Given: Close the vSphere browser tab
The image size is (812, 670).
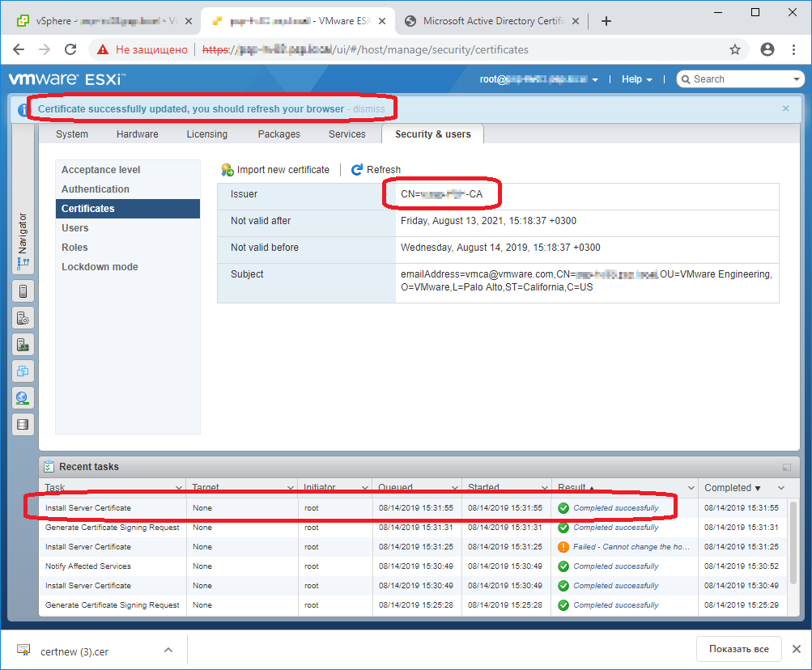Looking at the screenshot, I should click(x=189, y=21).
